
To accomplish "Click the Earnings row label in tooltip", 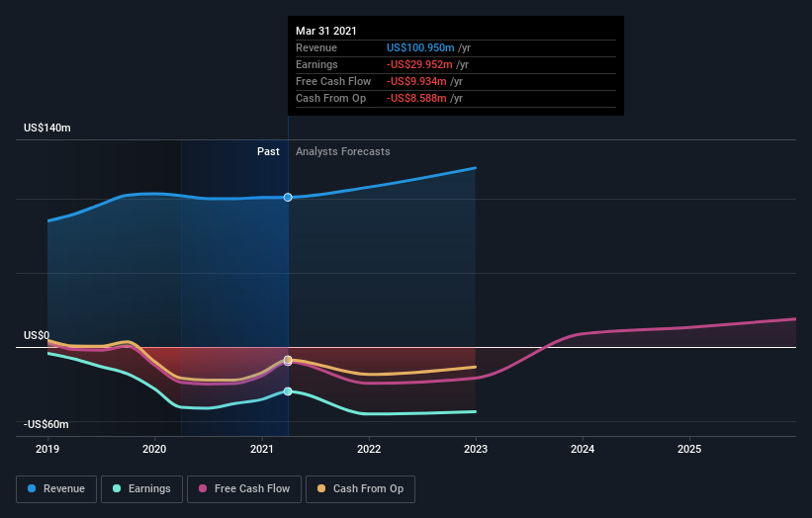I will (316, 64).
